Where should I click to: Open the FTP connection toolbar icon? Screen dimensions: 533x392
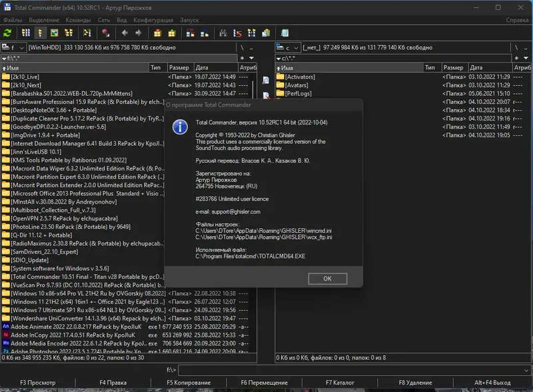click(x=190, y=33)
